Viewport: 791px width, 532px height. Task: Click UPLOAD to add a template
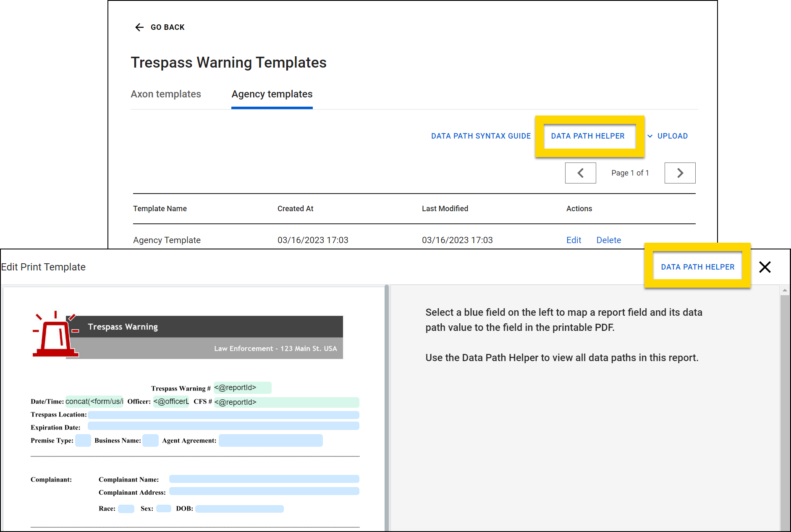tap(672, 136)
